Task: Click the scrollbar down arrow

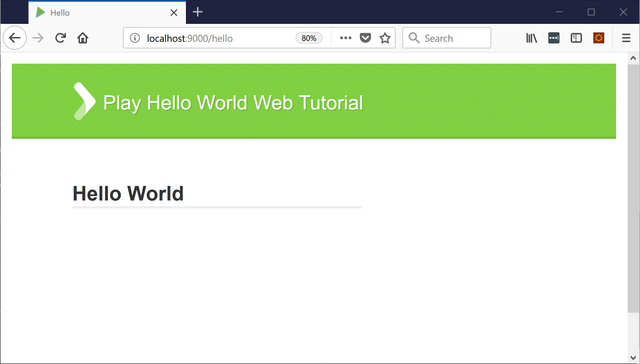Action: click(x=633, y=358)
